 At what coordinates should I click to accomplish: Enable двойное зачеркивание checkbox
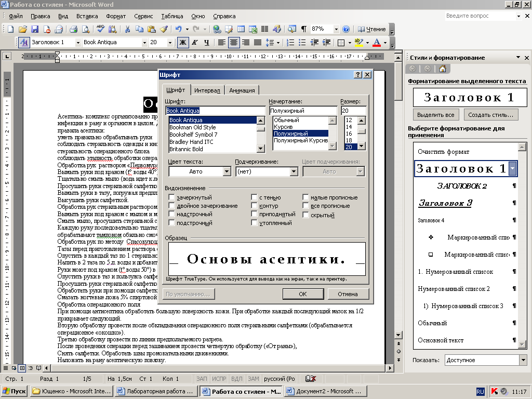tap(171, 206)
